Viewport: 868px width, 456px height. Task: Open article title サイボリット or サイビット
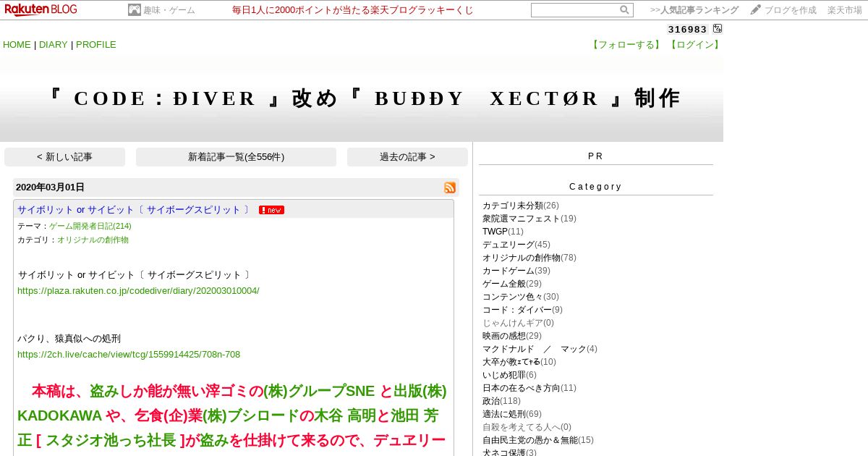click(x=135, y=210)
